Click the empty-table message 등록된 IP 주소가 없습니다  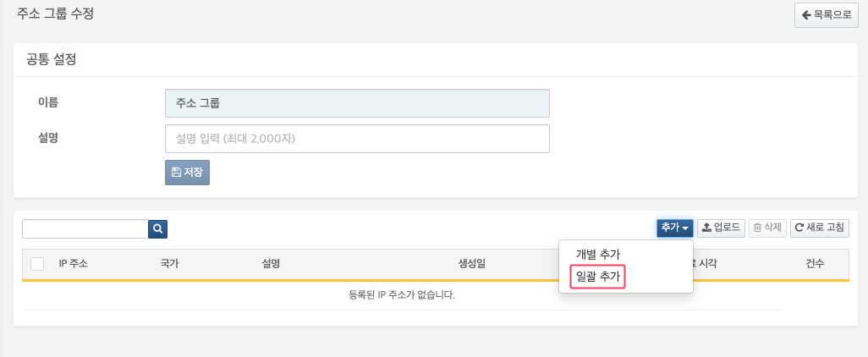(402, 295)
